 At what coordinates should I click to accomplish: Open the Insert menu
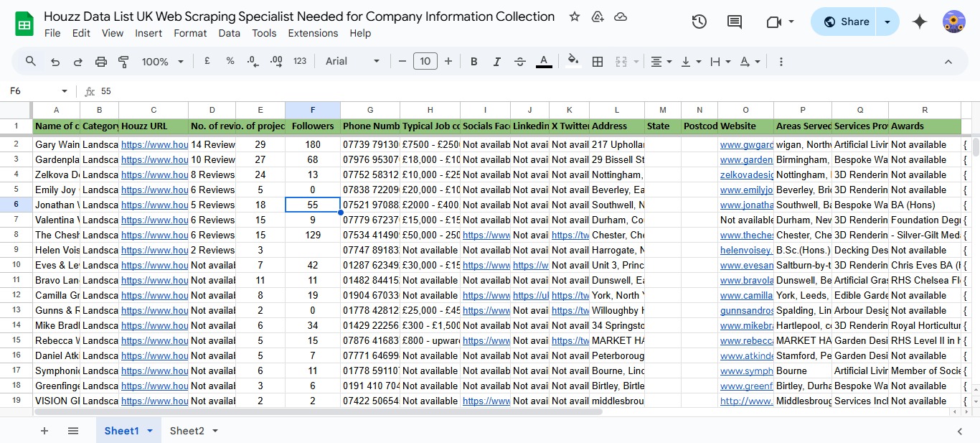(x=149, y=33)
